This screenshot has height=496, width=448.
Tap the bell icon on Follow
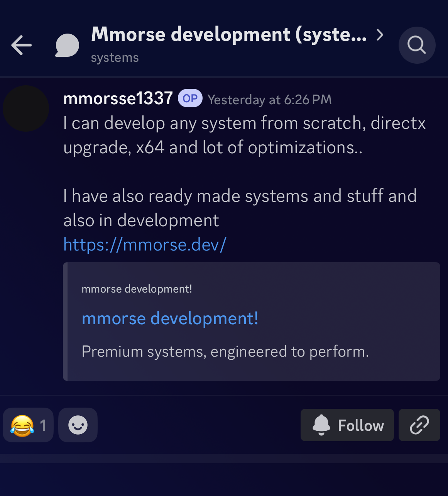coord(321,425)
